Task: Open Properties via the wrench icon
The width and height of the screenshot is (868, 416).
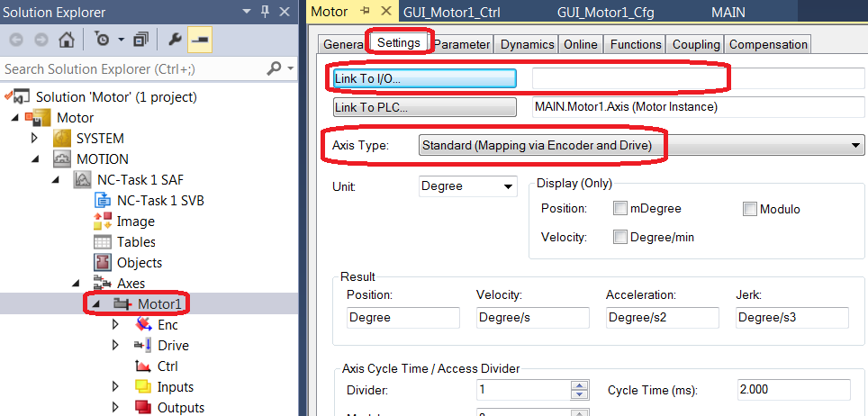Action: 175,40
